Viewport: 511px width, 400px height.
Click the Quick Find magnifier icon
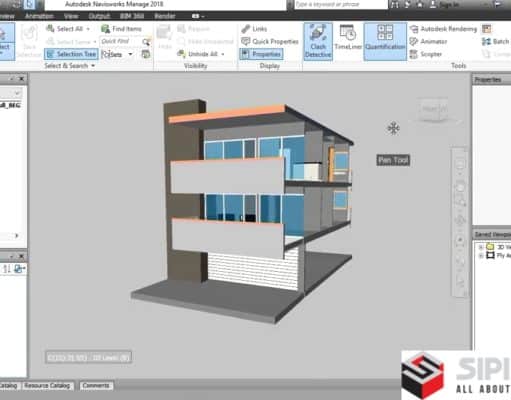click(x=146, y=42)
